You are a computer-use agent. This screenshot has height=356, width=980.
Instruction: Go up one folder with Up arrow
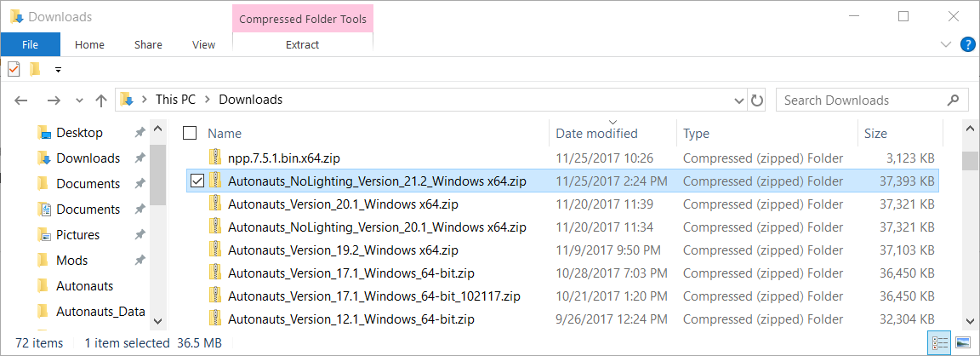(101, 100)
